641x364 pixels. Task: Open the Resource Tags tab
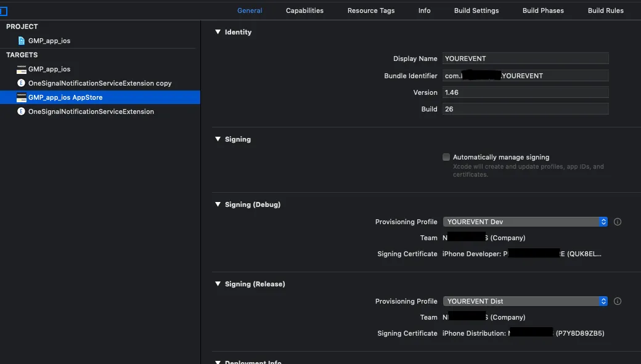(371, 10)
